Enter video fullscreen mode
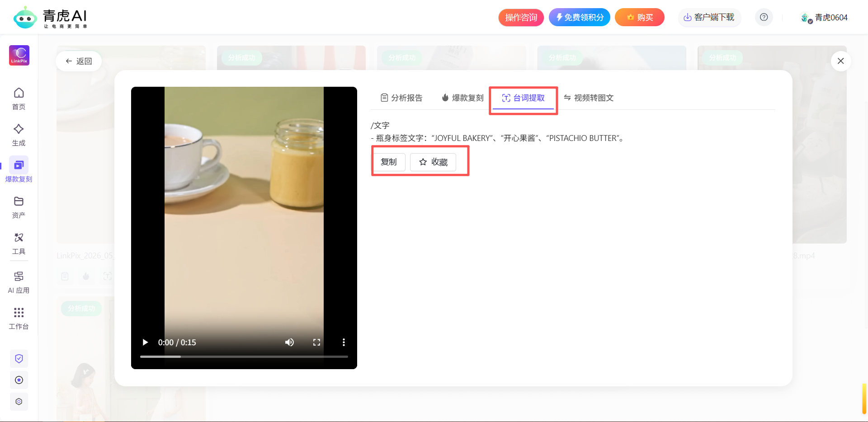This screenshot has width=868, height=422. coord(316,342)
